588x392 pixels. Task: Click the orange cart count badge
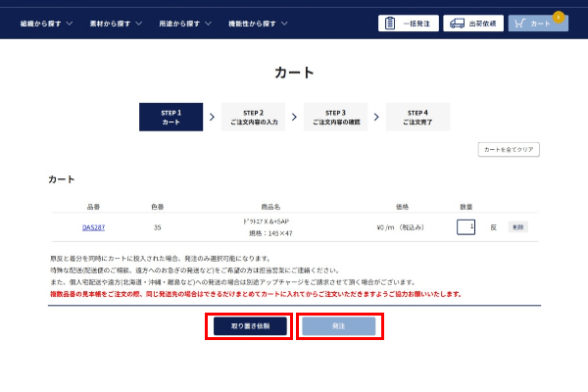click(559, 16)
